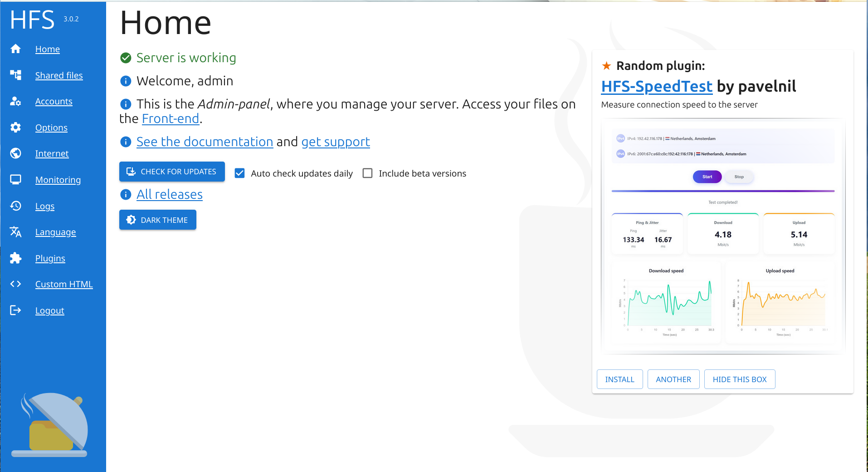Image resolution: width=868 pixels, height=472 pixels.
Task: Click the Options gear icon
Action: (x=15, y=128)
